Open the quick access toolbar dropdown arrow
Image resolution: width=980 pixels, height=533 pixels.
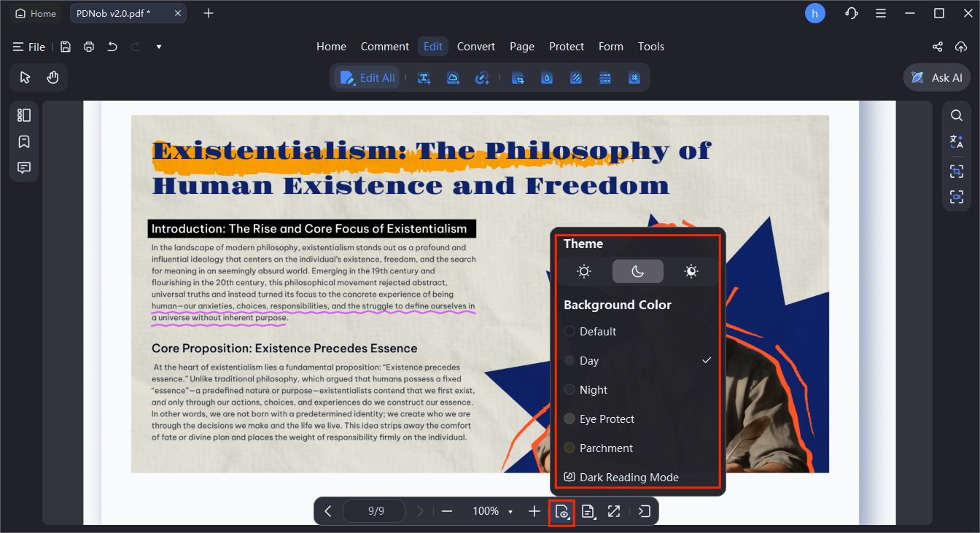pyautogui.click(x=159, y=47)
